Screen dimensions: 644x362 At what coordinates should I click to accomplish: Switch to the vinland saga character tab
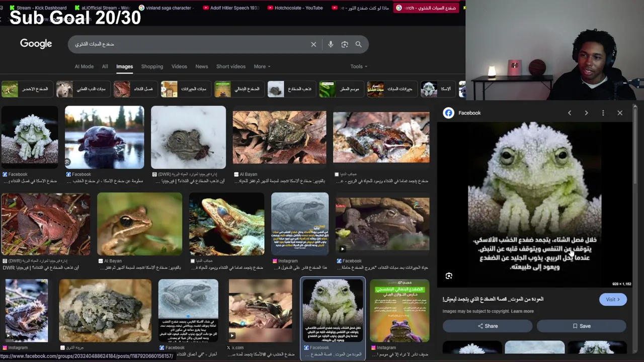[x=166, y=8]
